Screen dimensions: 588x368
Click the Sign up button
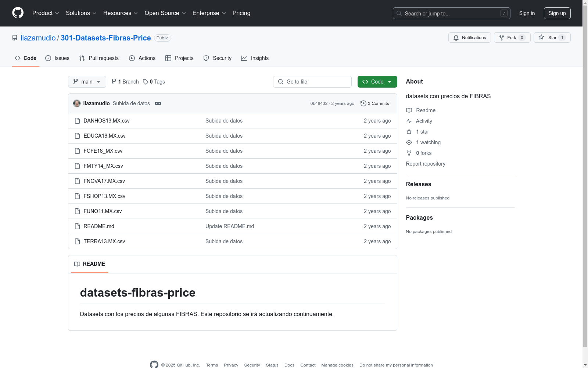click(557, 13)
